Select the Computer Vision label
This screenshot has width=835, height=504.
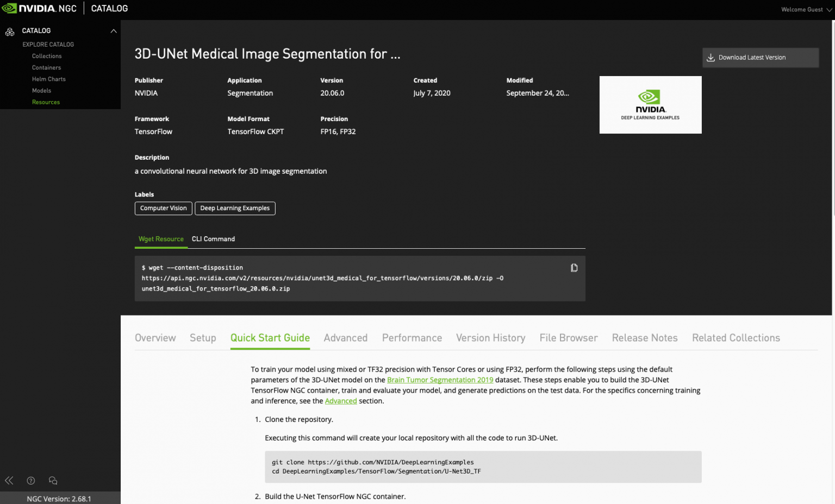click(x=163, y=208)
